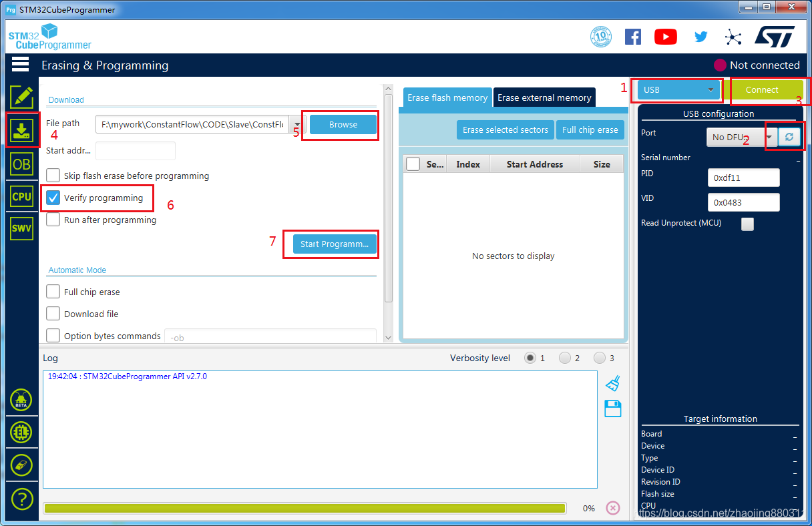Open the file path history dropdown arrow
This screenshot has height=526, width=812.
click(297, 124)
